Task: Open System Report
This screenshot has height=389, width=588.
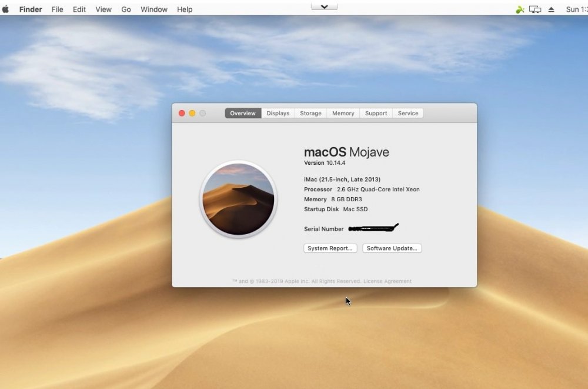Action: tap(330, 248)
